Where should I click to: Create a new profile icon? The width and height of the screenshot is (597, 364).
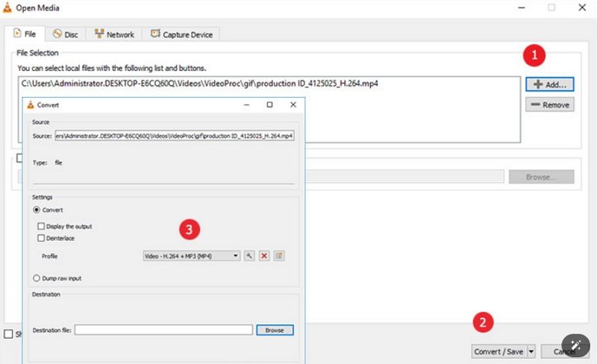tap(279, 256)
